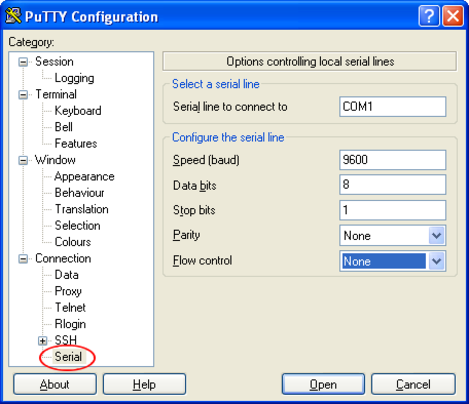Open the Keyboard settings category

[x=78, y=111]
